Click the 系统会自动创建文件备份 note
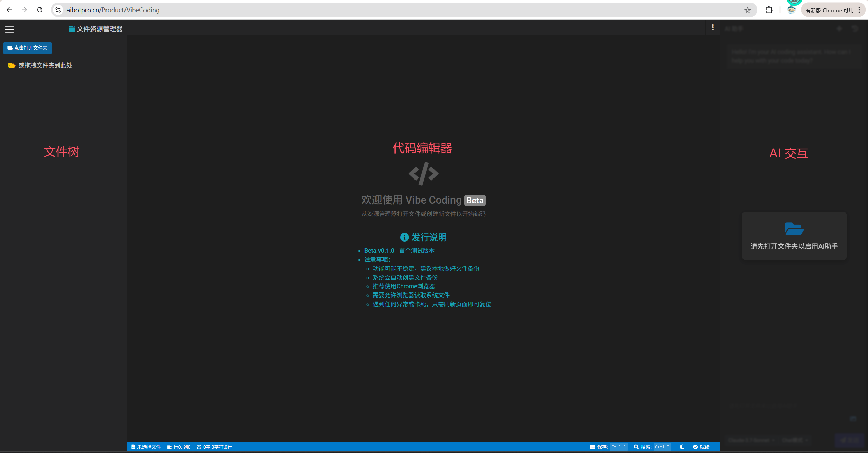This screenshot has width=868, height=453. pos(405,278)
